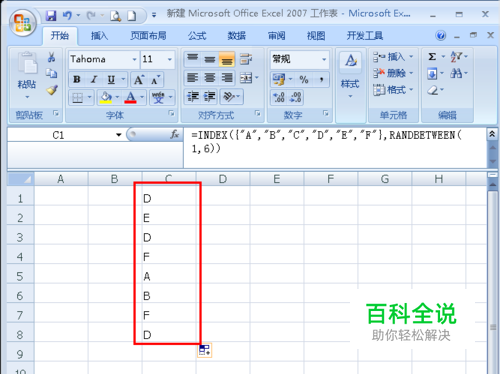Open the 开始 ribbon tab
The width and height of the screenshot is (500, 374).
[60, 36]
